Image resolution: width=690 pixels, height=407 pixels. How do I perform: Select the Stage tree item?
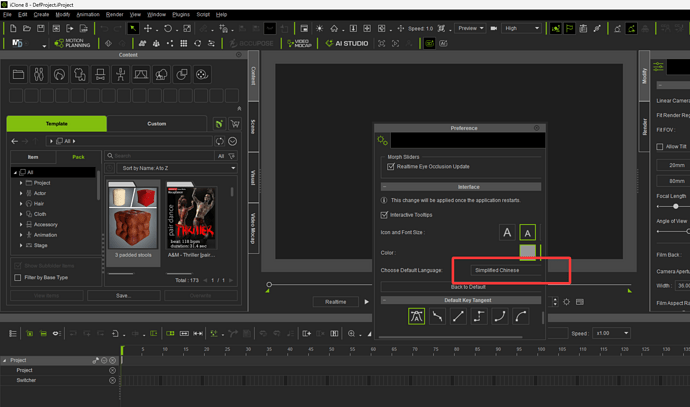pos(40,246)
